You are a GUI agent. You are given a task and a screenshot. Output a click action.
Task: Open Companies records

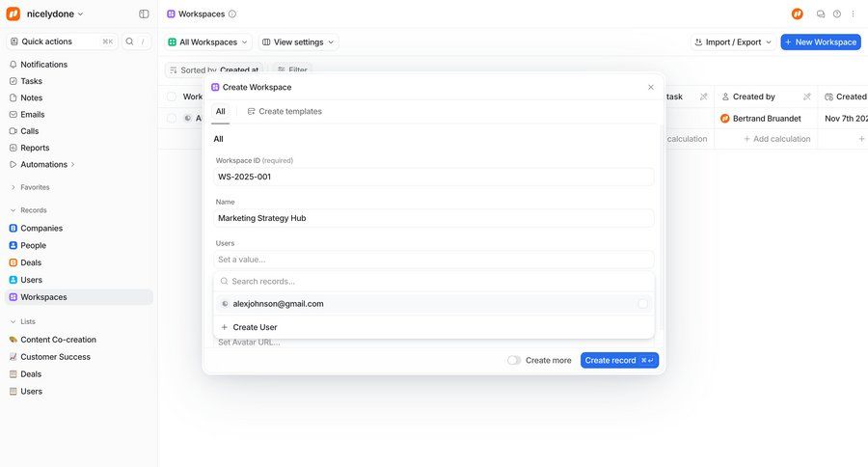pyautogui.click(x=41, y=228)
